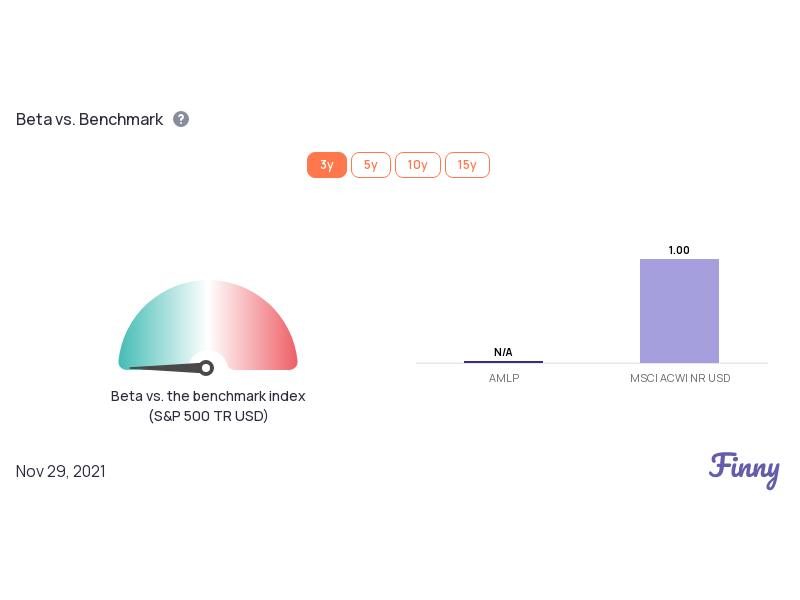This screenshot has height=600, width=800.
Task: Click the gauge needle pivot
Action: (206, 368)
